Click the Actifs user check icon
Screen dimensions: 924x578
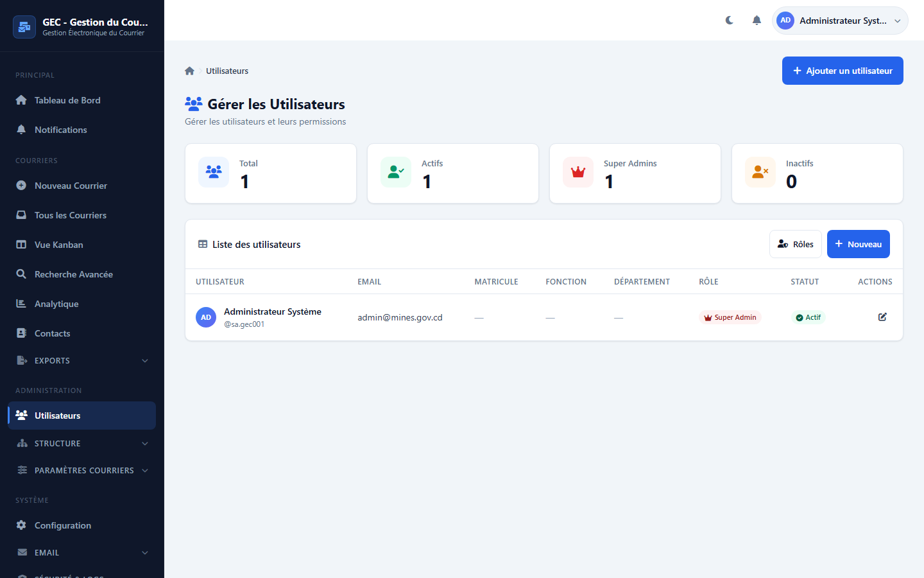(396, 172)
